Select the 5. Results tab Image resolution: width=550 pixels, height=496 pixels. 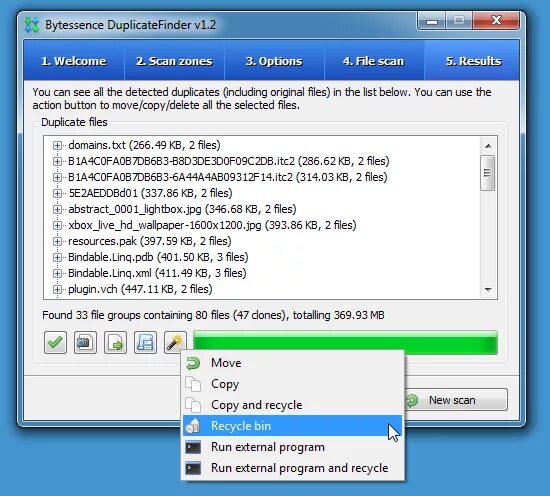tap(472, 61)
